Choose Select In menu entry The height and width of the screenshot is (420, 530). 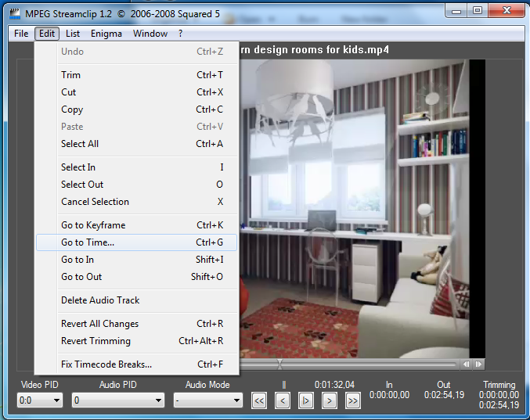pos(136,167)
